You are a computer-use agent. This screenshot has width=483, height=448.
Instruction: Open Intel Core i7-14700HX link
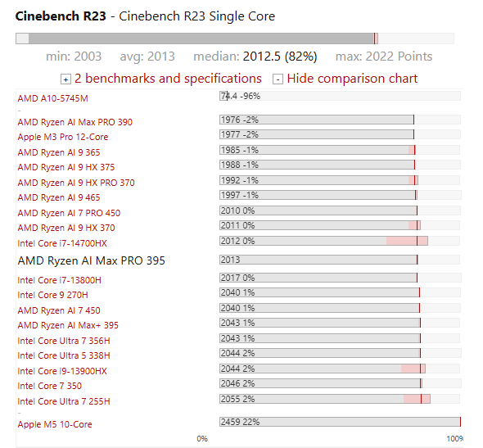click(x=62, y=243)
